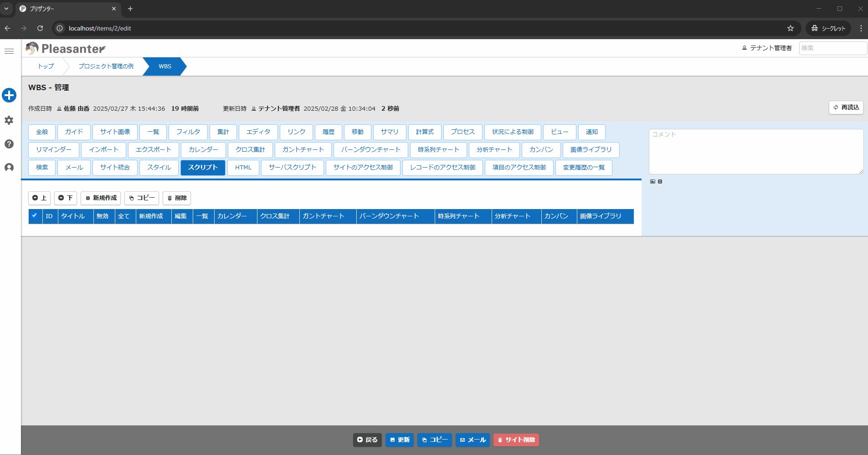The image size is (868, 455).
Task: Open the user account icon in sidebar
Action: pos(9,168)
